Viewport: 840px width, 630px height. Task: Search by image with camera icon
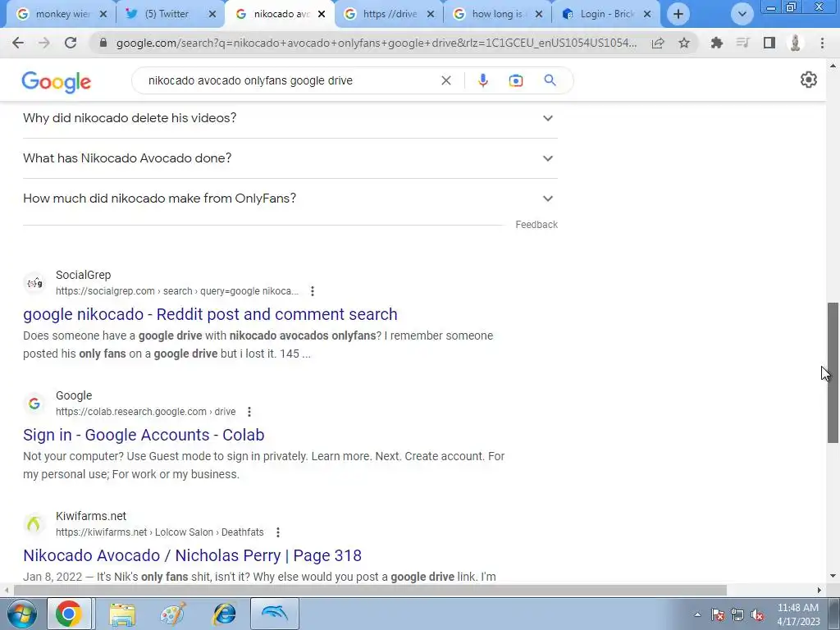(515, 80)
